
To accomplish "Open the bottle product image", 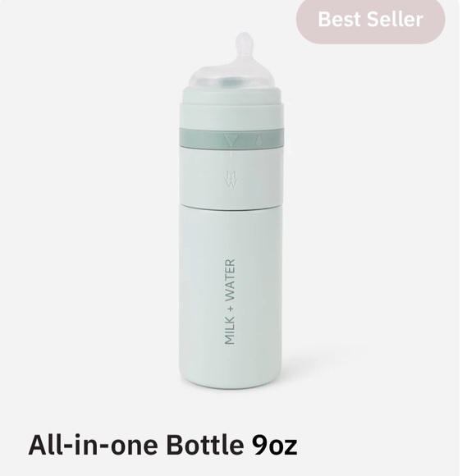I will [x=232, y=210].
